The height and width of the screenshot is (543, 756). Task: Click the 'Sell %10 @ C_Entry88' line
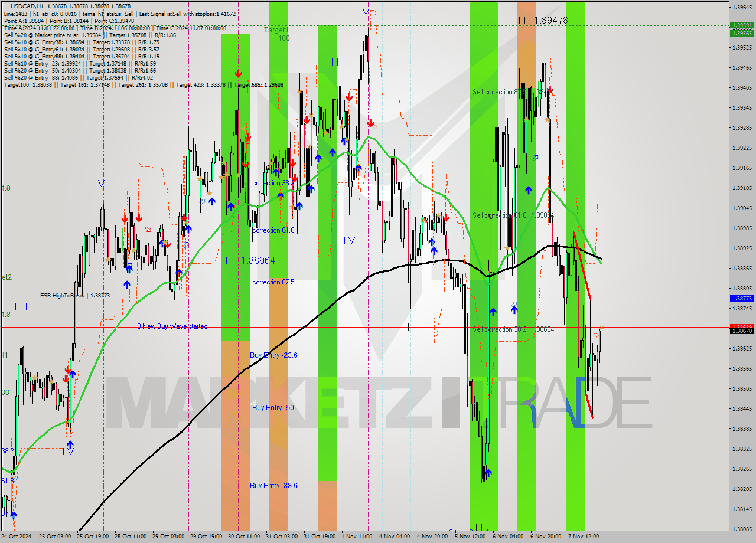(x=82, y=56)
